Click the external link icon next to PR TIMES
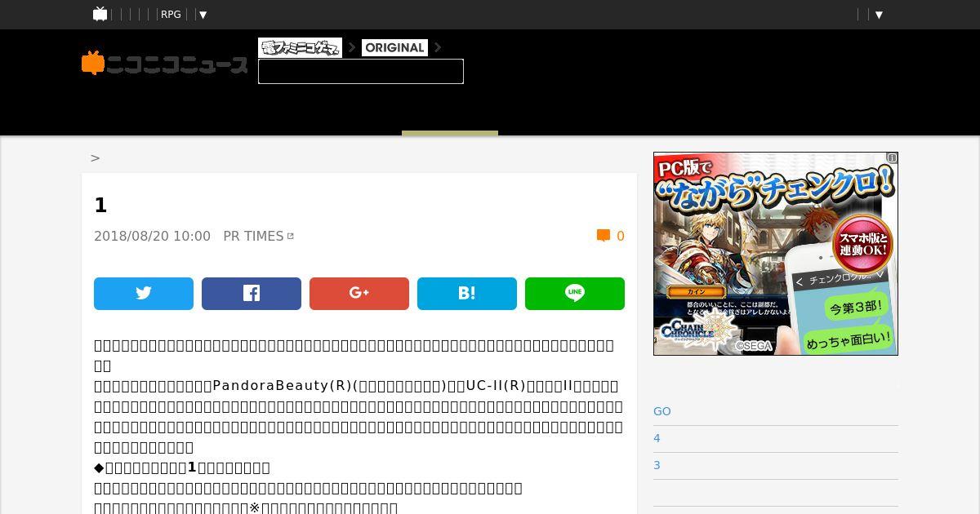 [290, 236]
